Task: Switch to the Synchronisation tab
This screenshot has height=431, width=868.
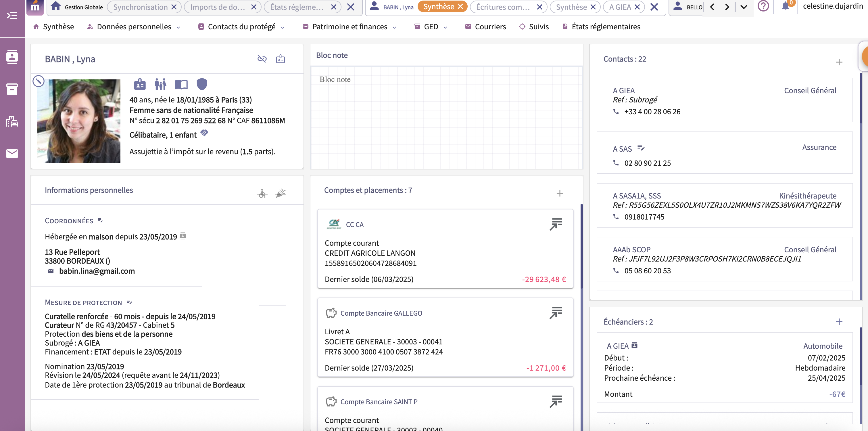Action: pyautogui.click(x=140, y=7)
